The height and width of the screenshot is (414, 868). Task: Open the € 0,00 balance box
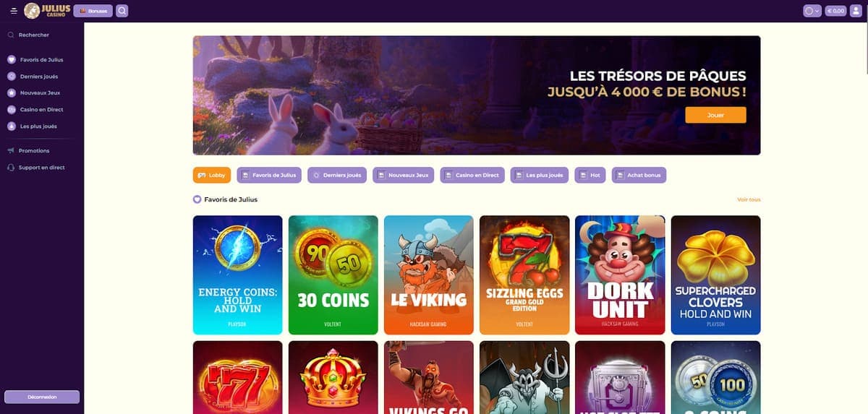point(836,11)
